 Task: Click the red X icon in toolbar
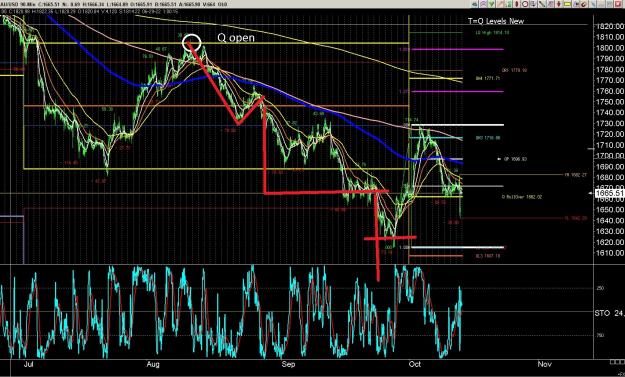[618, 4]
